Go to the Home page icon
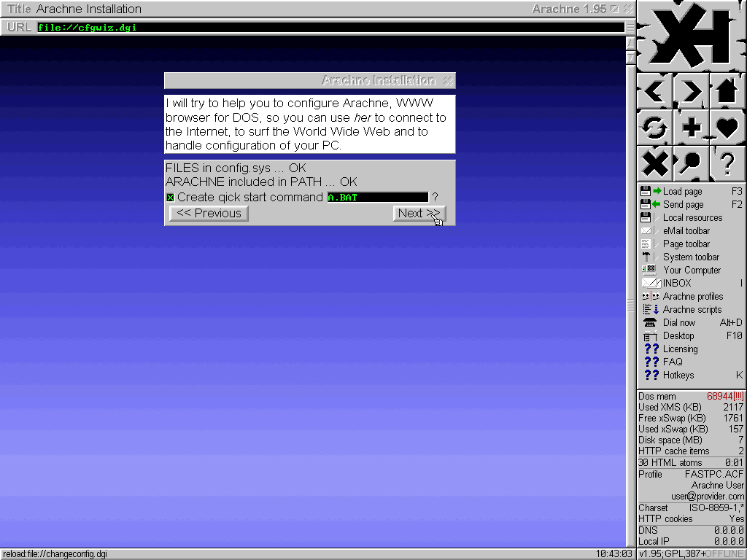Image resolution: width=747 pixels, height=560 pixels. click(x=727, y=91)
